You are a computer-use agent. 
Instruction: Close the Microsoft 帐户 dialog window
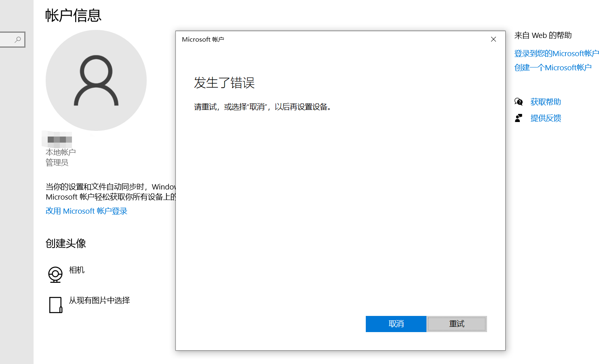[x=494, y=39]
